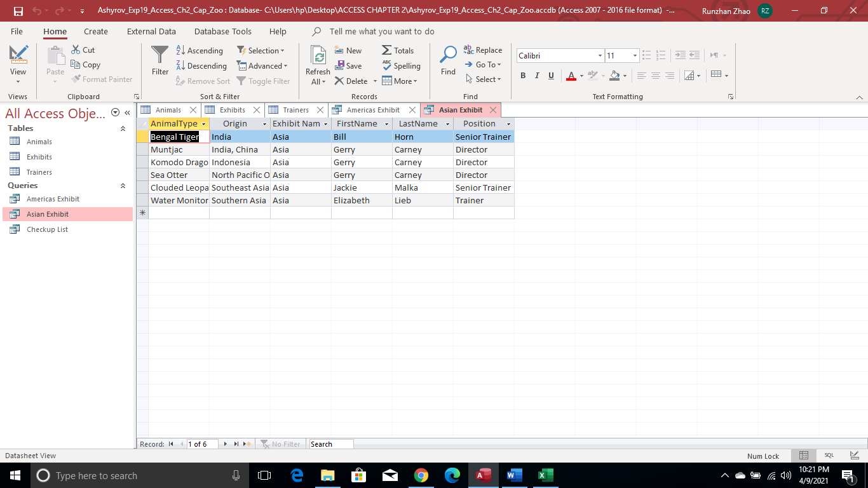Image resolution: width=868 pixels, height=488 pixels.
Task: Open the Word app in the taskbar
Action: click(x=514, y=475)
